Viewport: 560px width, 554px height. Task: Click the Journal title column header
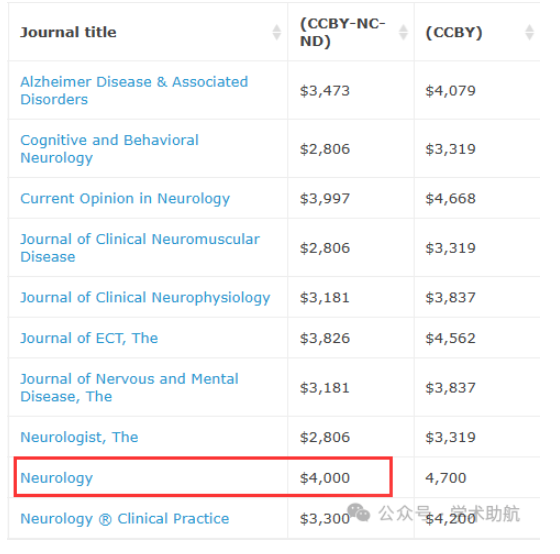pyautogui.click(x=68, y=32)
